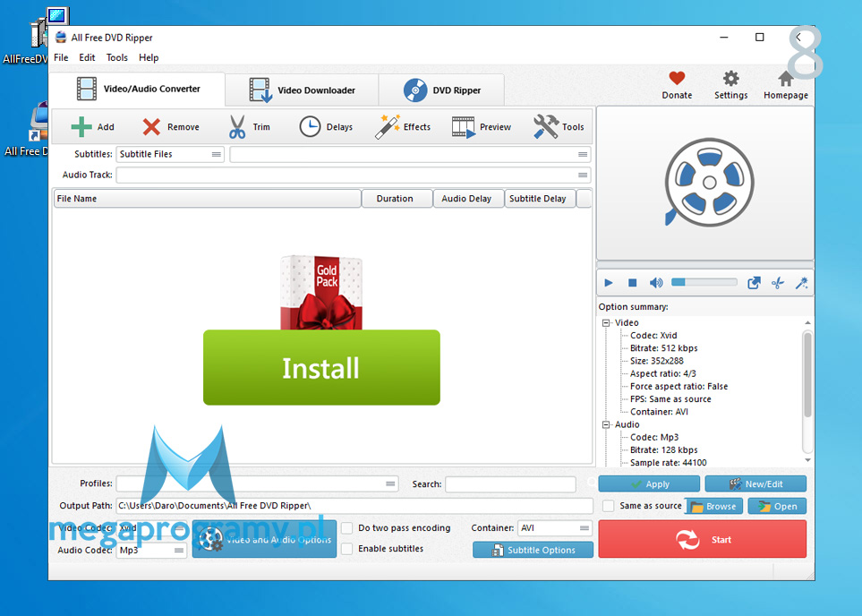This screenshot has height=616, width=862.
Task: Click the green Install button
Action: [321, 367]
